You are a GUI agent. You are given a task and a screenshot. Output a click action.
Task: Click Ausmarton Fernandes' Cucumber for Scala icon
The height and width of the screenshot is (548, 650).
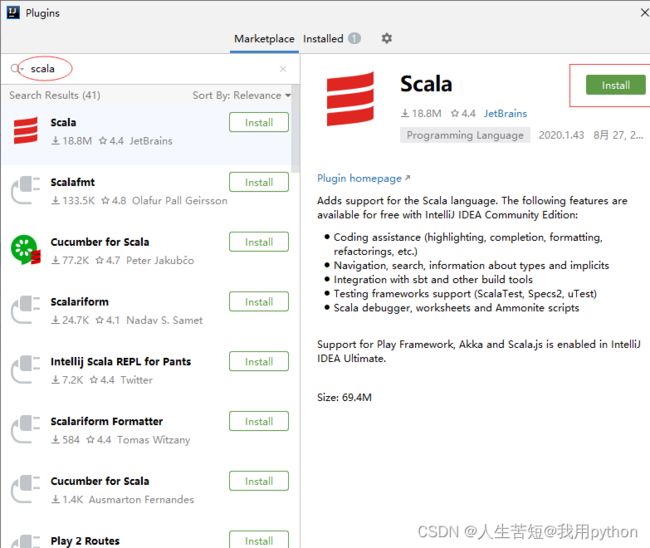click(26, 489)
